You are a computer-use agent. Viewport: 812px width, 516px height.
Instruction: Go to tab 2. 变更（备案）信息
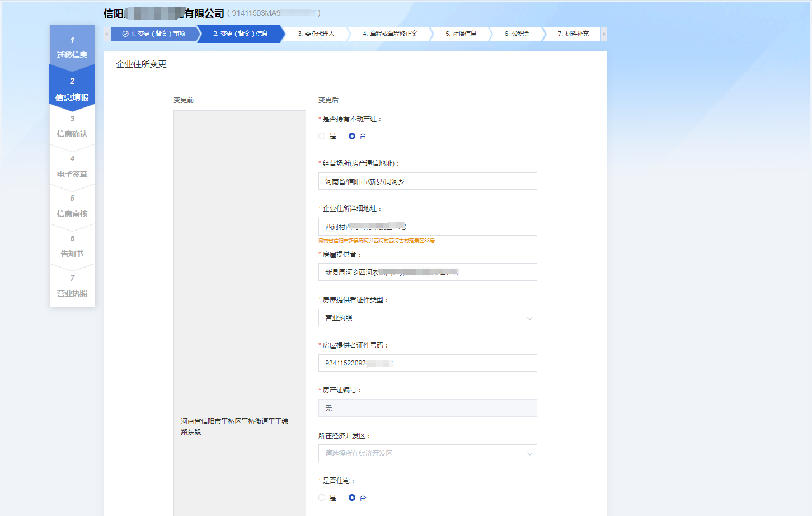[241, 34]
